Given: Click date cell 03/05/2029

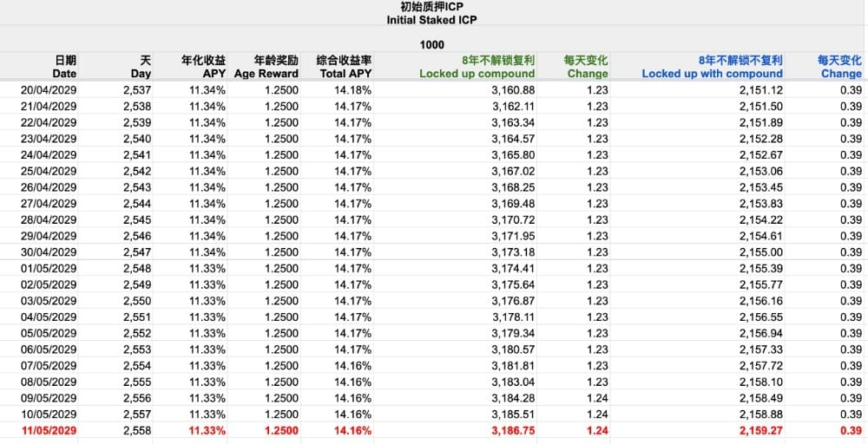Looking at the screenshot, I should (49, 301).
